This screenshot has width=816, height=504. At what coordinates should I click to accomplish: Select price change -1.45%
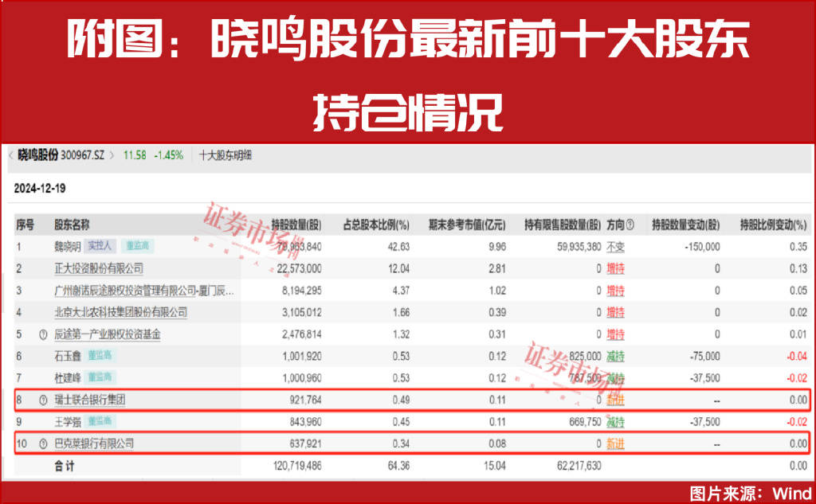[x=169, y=155]
